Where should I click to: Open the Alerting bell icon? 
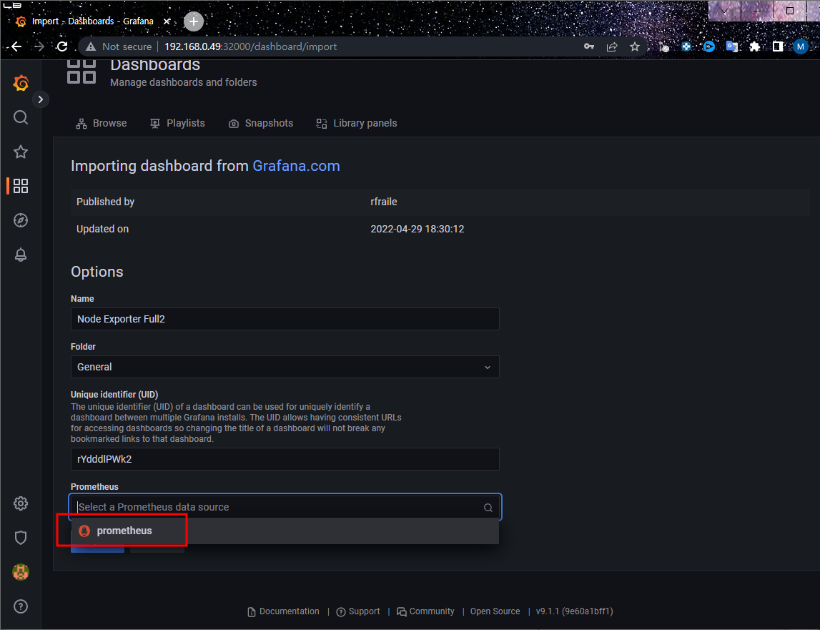click(21, 255)
